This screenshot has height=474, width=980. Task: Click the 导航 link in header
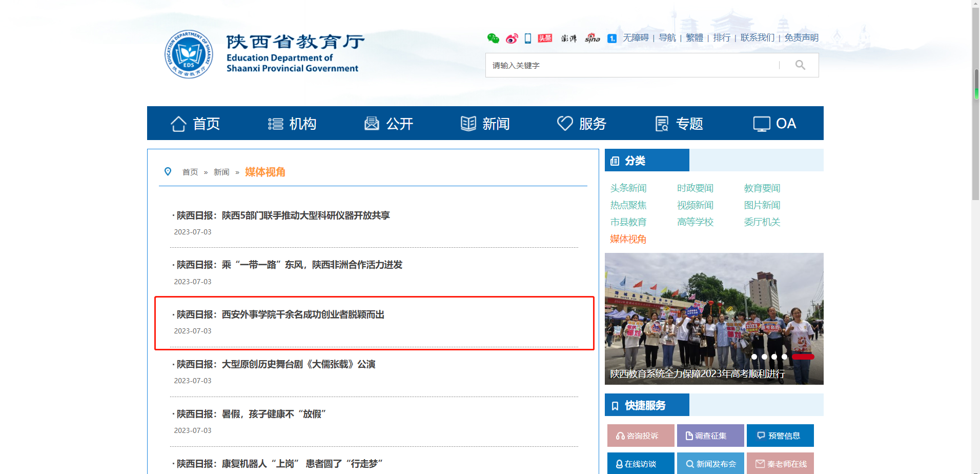pyautogui.click(x=667, y=38)
